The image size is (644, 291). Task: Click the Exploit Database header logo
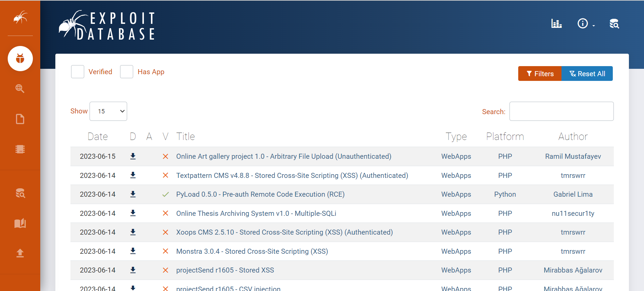pos(107,25)
